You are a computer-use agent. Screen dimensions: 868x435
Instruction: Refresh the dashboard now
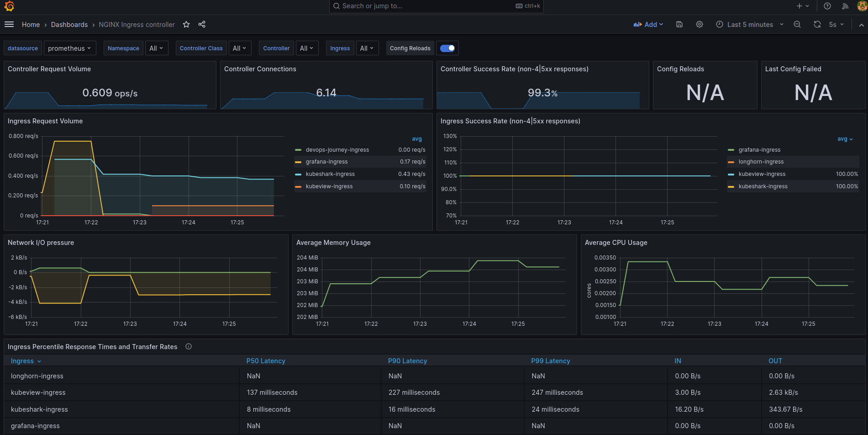click(817, 25)
